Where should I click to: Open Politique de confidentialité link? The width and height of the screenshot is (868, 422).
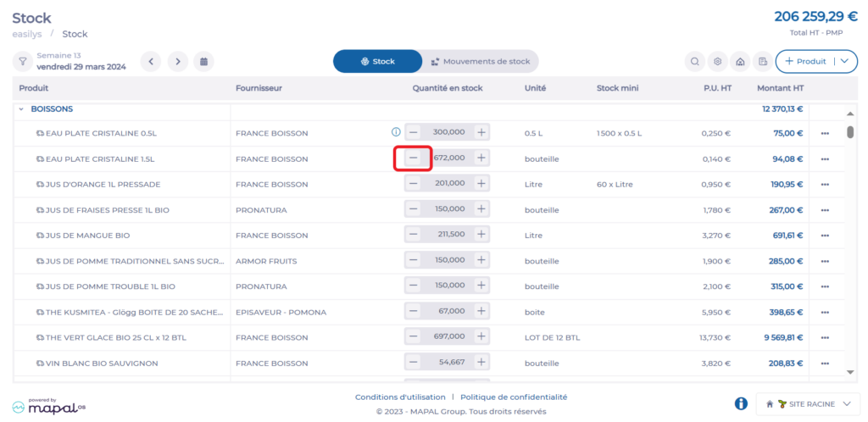(514, 397)
